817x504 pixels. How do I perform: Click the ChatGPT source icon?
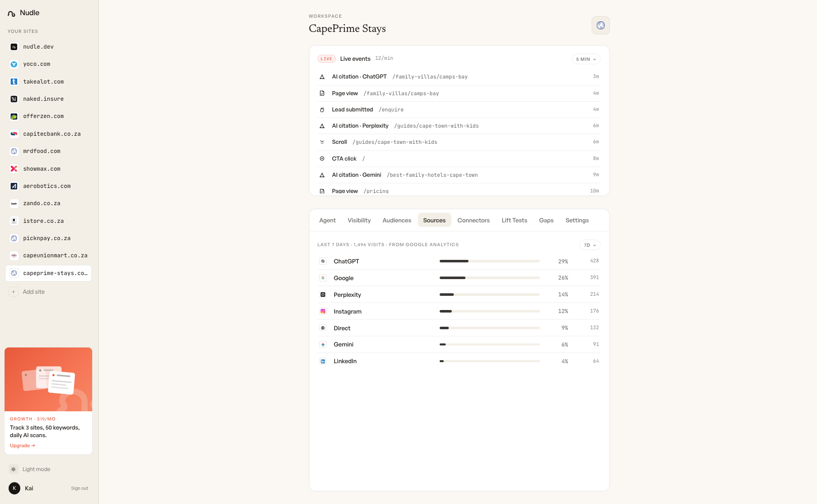(323, 261)
